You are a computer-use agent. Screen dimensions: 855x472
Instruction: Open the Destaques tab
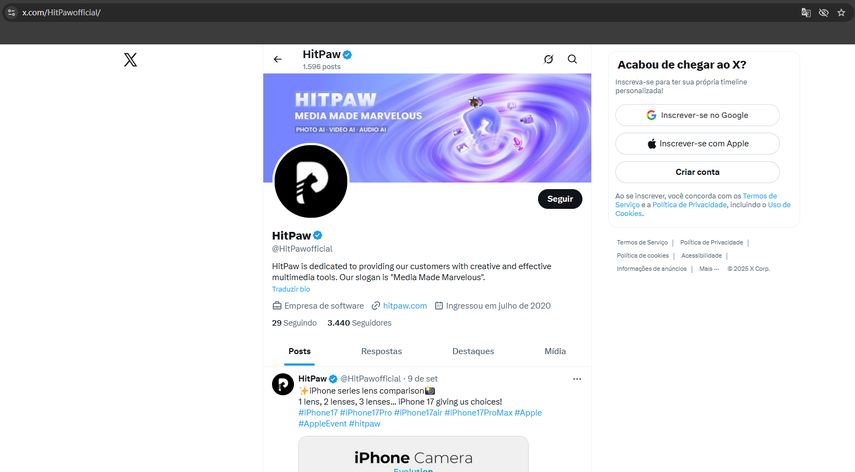pos(473,351)
